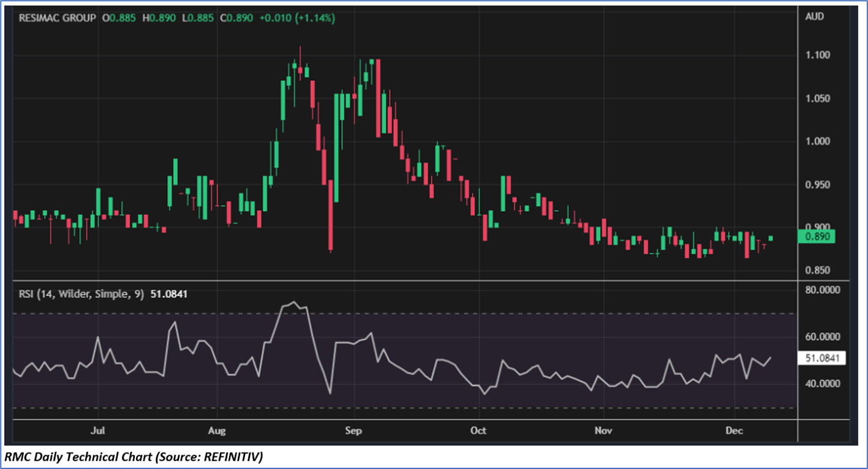Click the 0.850 price axis label
The image size is (868, 469).
pos(816,270)
